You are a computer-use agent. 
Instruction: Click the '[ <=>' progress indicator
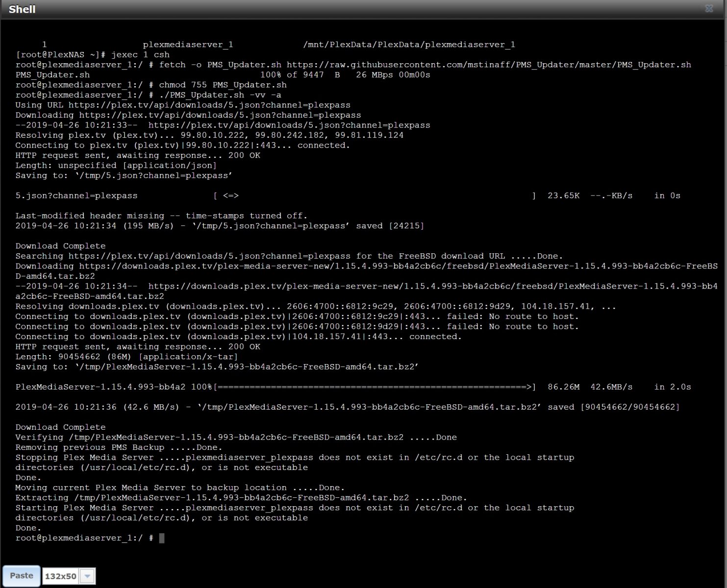226,196
